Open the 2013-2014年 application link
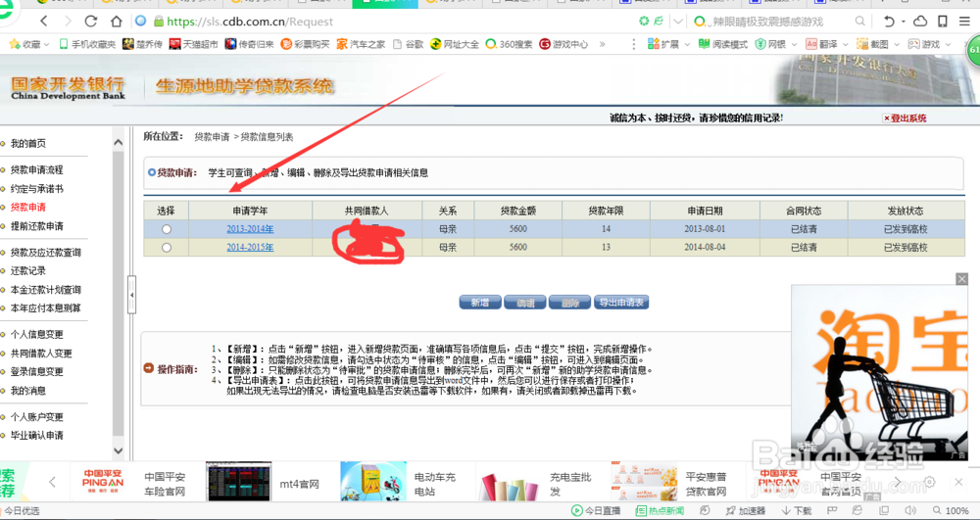The image size is (980, 520). point(250,229)
